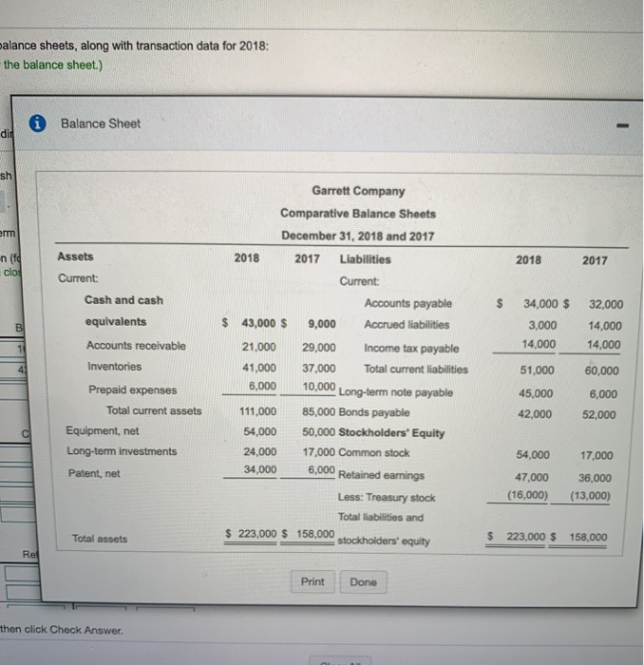Click the Stockholders' Equity heading
This screenshot has height=665, width=644.
click(391, 433)
